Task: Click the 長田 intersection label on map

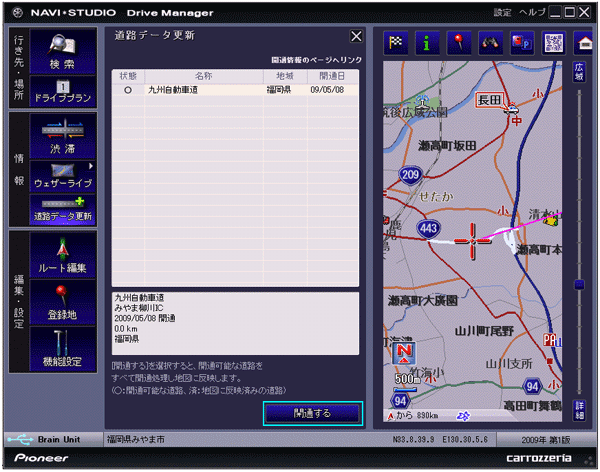Action: pos(489,101)
